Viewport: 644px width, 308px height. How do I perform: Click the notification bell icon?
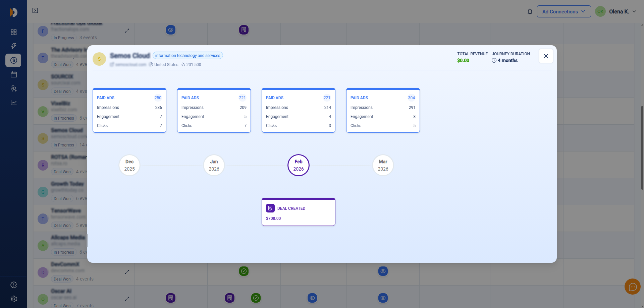tap(530, 12)
